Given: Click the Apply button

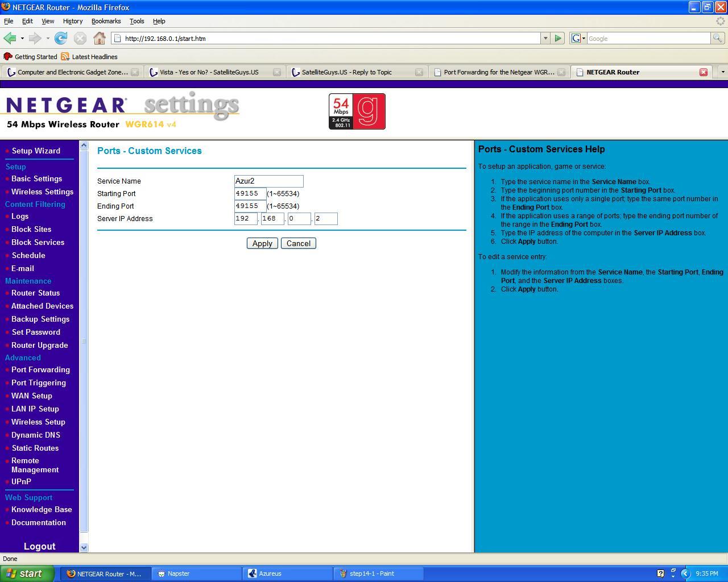Looking at the screenshot, I should coord(262,243).
